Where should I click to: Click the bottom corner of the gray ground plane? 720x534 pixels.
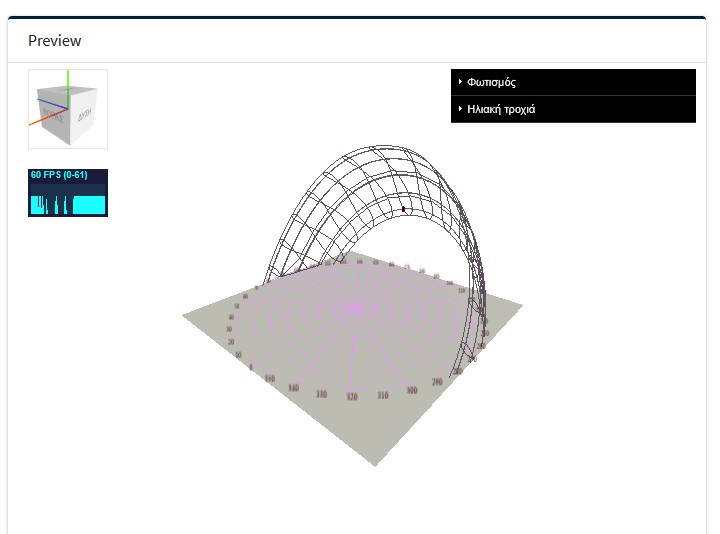point(377,465)
